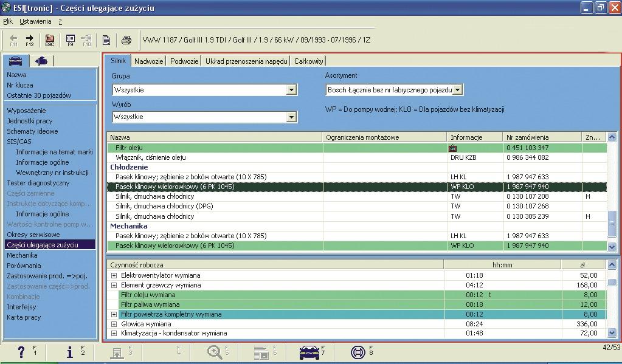Open the Grupa dropdown

pos(292,90)
